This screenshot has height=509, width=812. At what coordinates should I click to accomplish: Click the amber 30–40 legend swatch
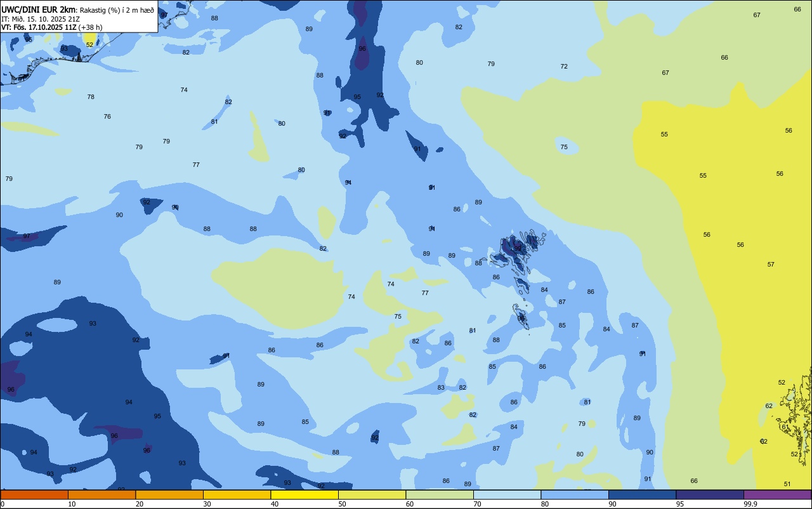[x=237, y=494]
